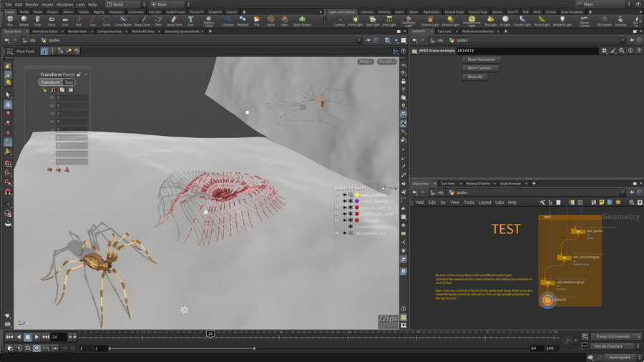644x362 pixels.
Task: Switch to the Animation Editor tab
Action: point(45,31)
